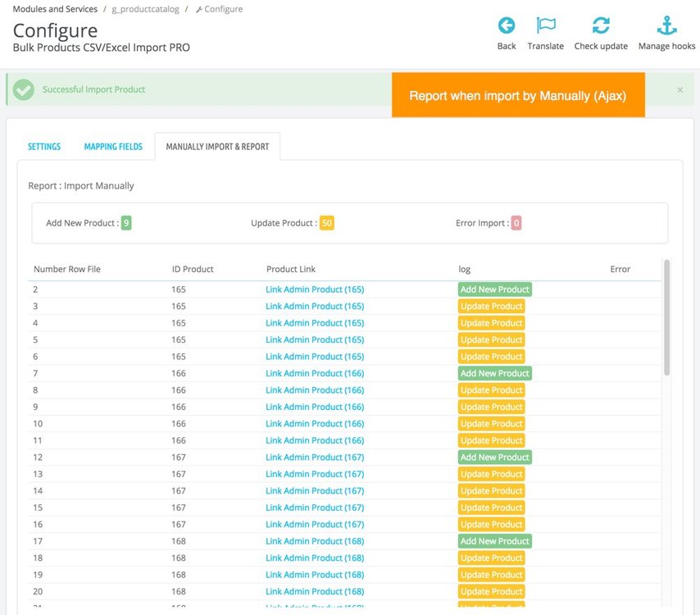Click the Add New Product badge in row 7

pos(494,373)
